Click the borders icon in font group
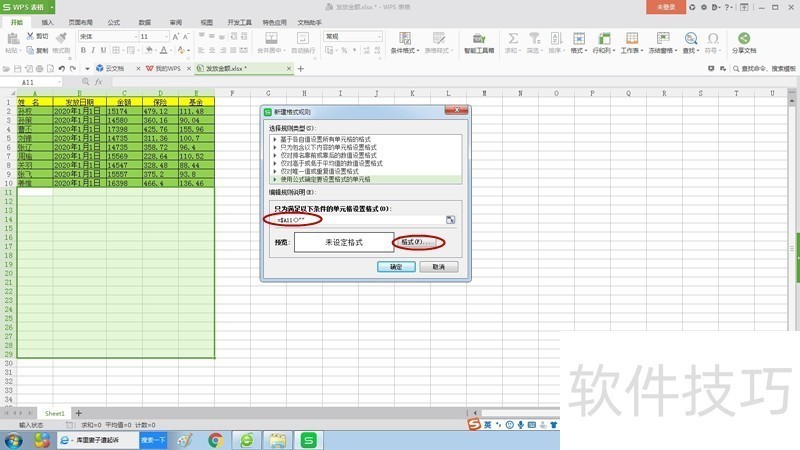The image size is (800, 450). (116, 50)
